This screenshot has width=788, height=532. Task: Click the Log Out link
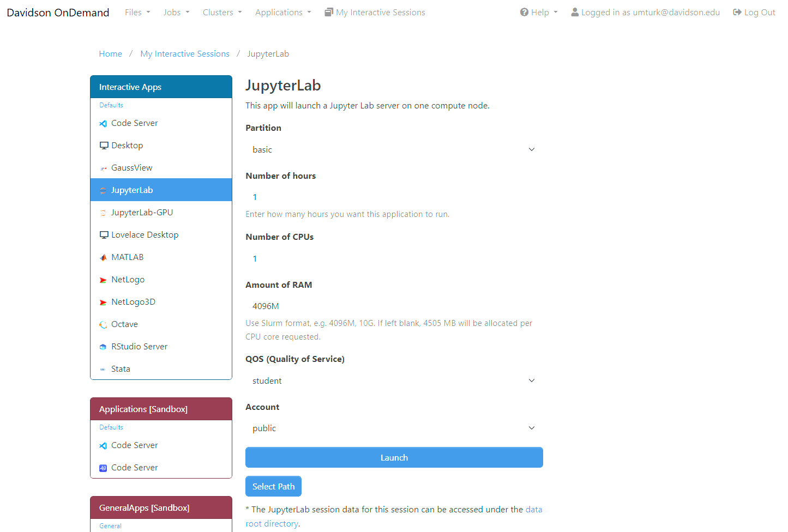[754, 12]
